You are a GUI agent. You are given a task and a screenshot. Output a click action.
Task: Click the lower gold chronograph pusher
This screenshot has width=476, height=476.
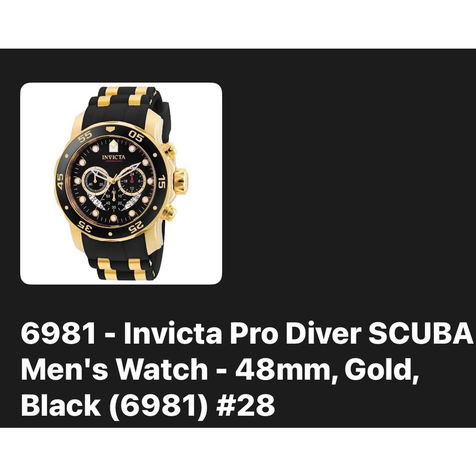[171, 211]
